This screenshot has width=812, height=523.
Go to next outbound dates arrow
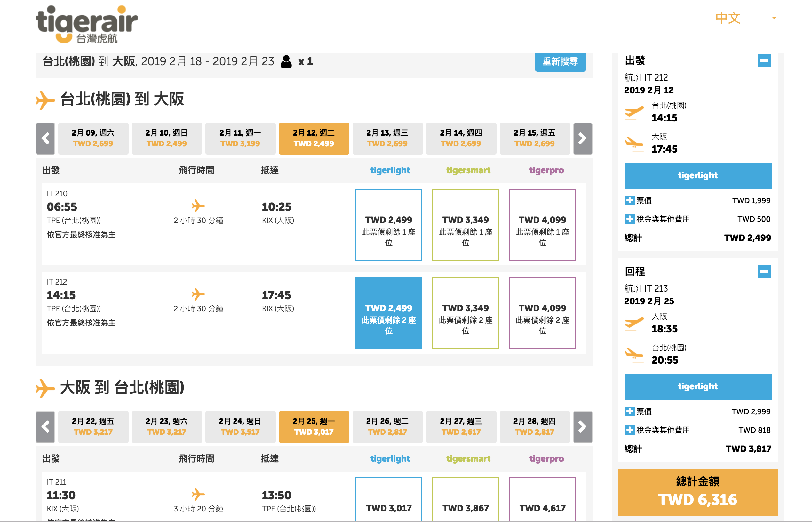pyautogui.click(x=583, y=138)
